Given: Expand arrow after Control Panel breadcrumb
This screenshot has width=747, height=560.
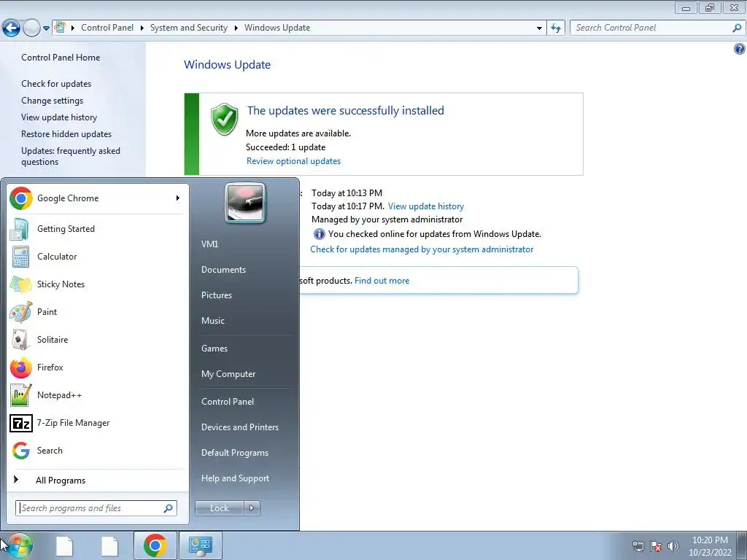Looking at the screenshot, I should [x=142, y=28].
